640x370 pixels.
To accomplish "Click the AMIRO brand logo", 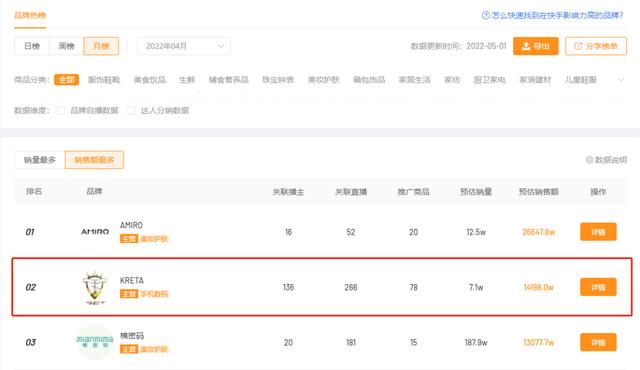I will tap(95, 232).
